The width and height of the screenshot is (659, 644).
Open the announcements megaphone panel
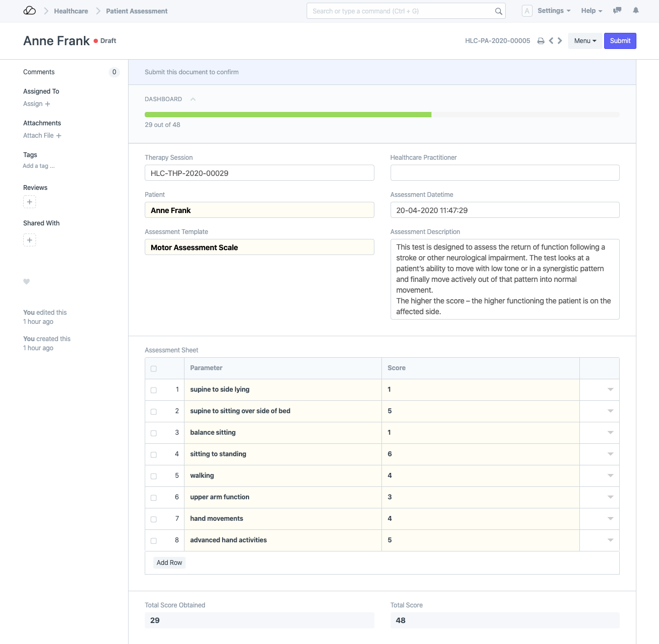click(x=617, y=11)
